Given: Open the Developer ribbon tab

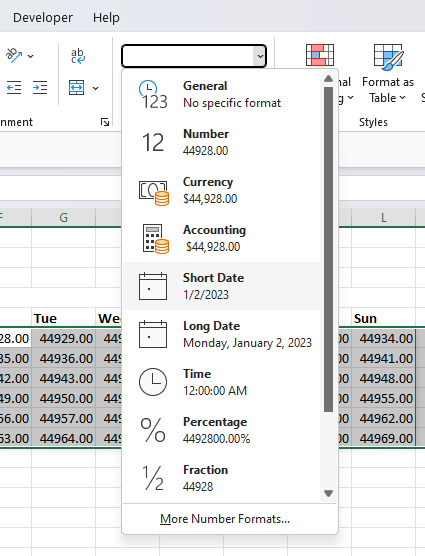Looking at the screenshot, I should point(43,17).
